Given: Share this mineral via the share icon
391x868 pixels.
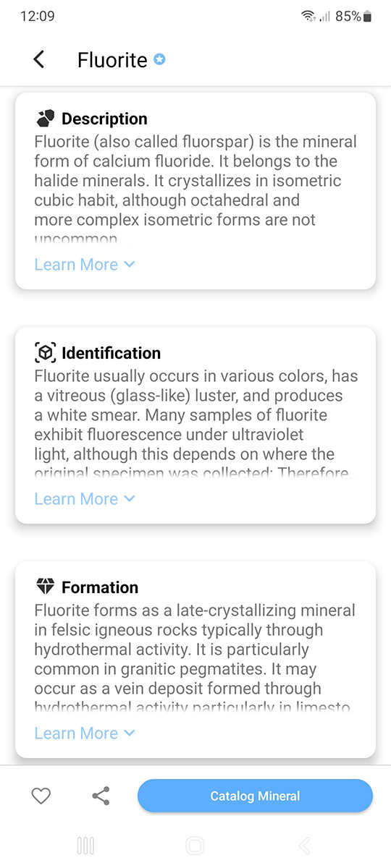Looking at the screenshot, I should [x=101, y=796].
